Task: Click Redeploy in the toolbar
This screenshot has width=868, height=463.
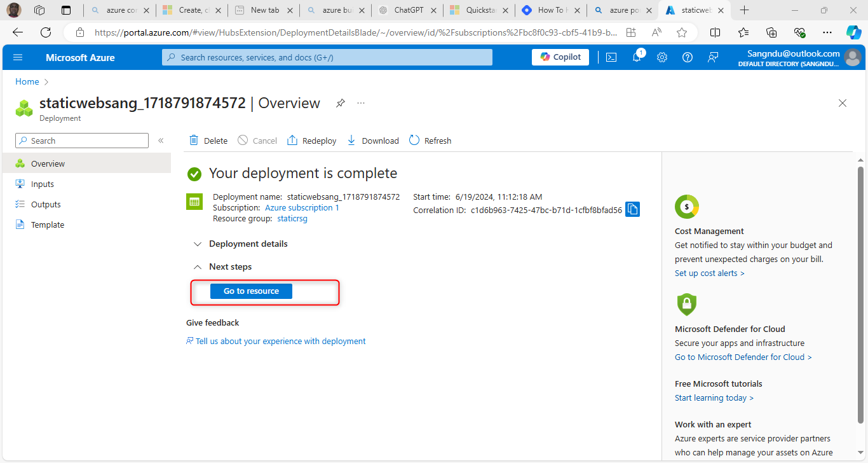Action: point(312,141)
